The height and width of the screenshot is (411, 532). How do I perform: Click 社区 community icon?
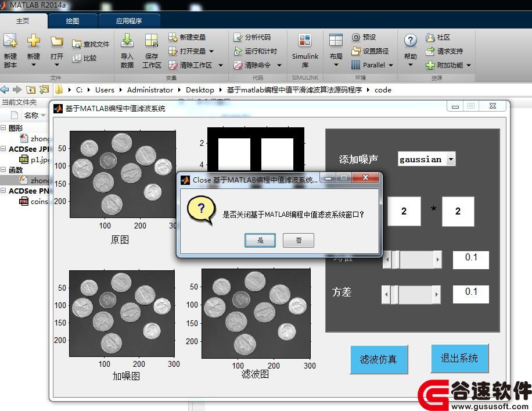coord(430,37)
